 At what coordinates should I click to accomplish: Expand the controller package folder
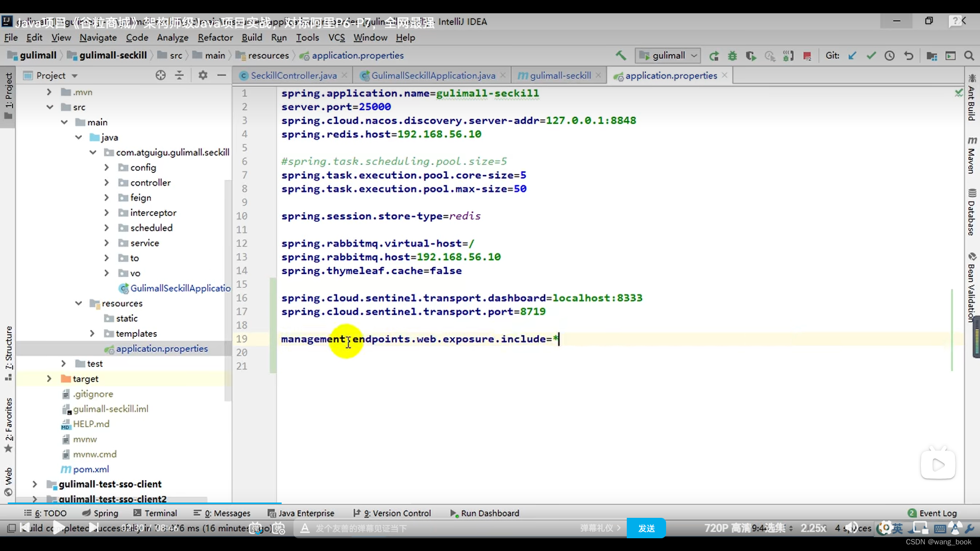tap(107, 182)
